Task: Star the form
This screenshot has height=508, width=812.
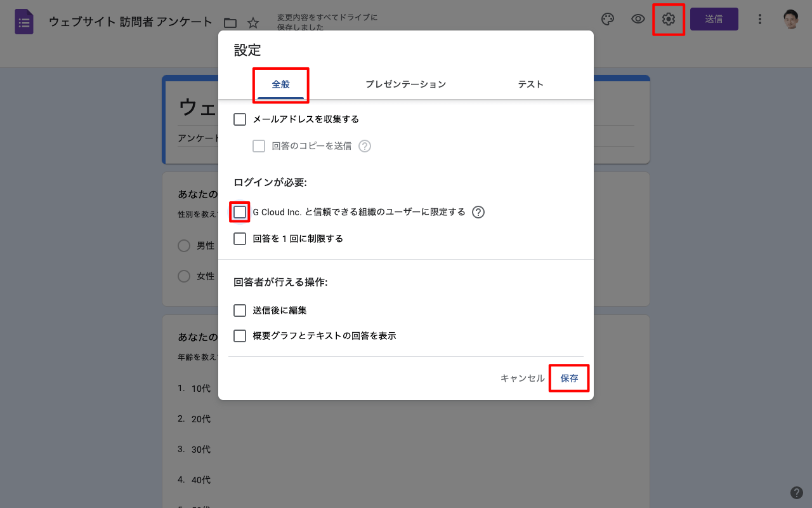Action: (253, 23)
